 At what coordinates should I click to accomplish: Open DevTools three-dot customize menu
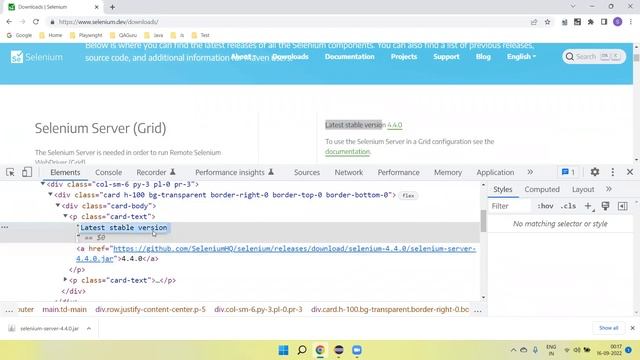(x=612, y=172)
